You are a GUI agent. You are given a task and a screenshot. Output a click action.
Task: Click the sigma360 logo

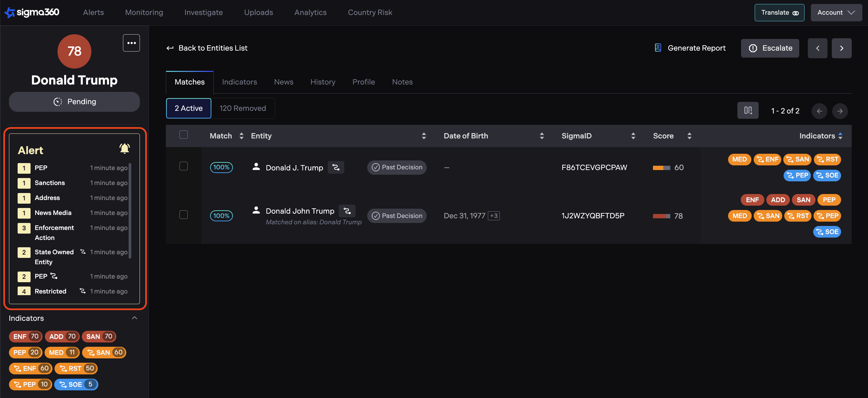point(32,13)
